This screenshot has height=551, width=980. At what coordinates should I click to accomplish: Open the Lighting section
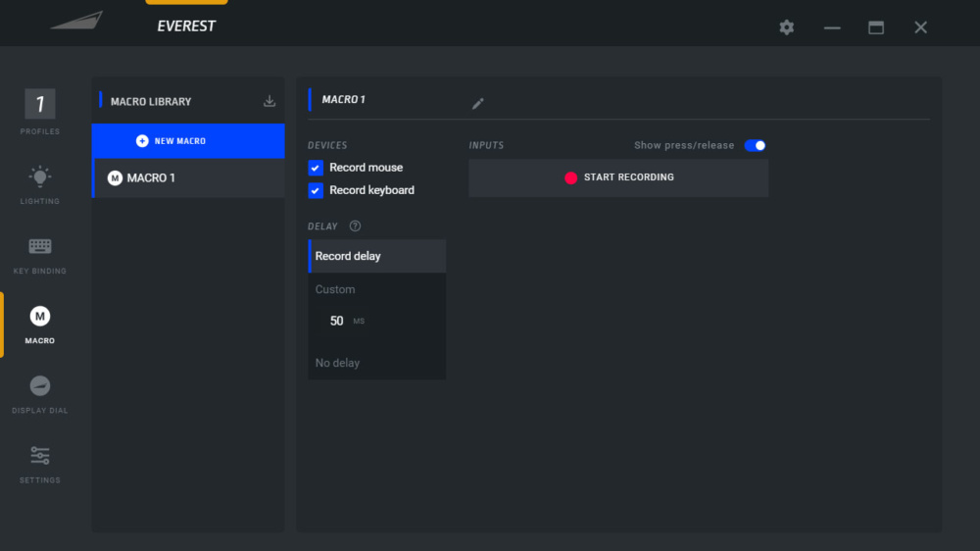tap(40, 184)
